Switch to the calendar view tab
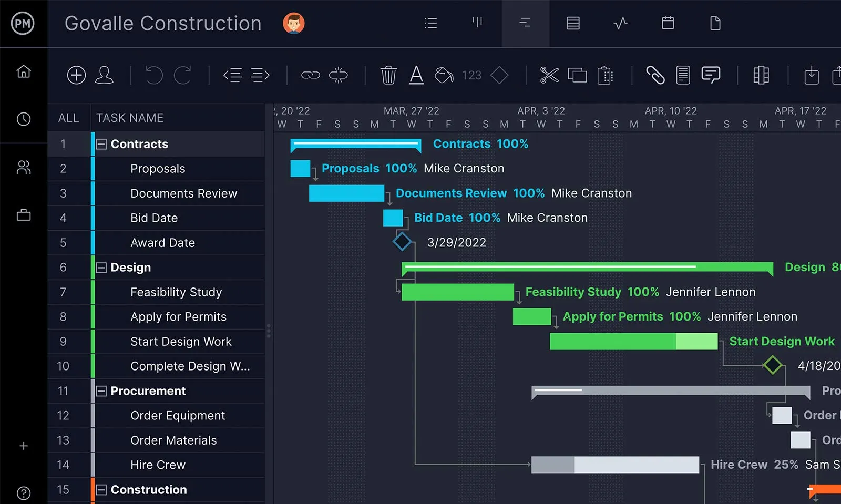The width and height of the screenshot is (841, 504). click(667, 23)
